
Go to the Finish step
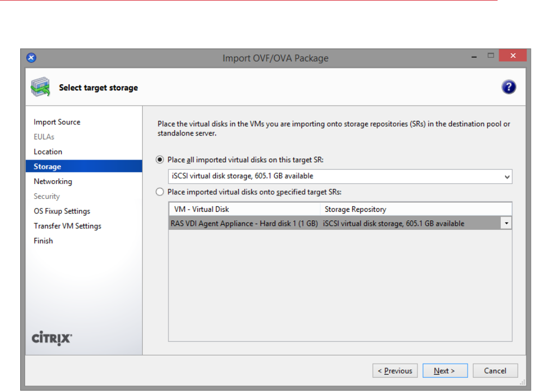tap(43, 241)
